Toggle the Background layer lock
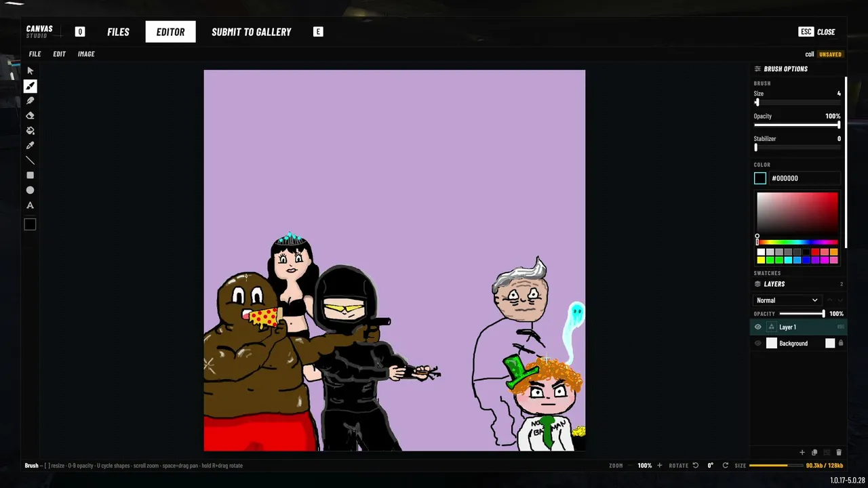 click(x=841, y=344)
